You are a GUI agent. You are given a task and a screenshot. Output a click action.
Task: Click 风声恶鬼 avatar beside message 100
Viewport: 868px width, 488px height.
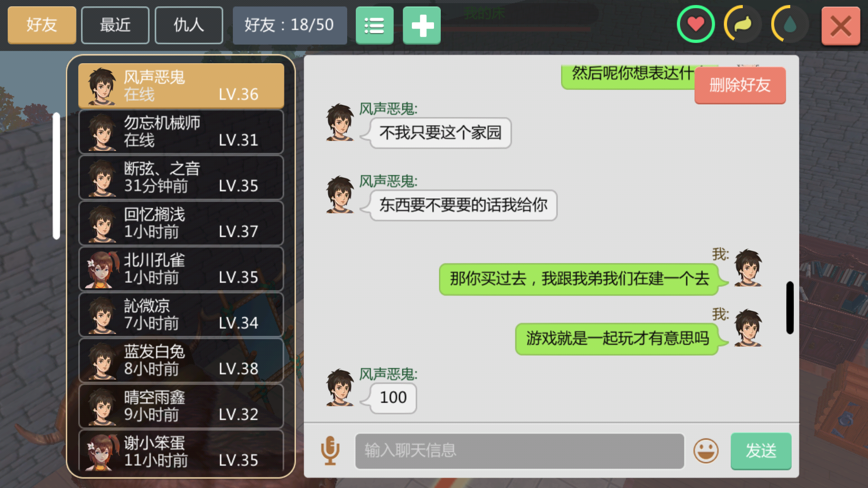click(340, 388)
